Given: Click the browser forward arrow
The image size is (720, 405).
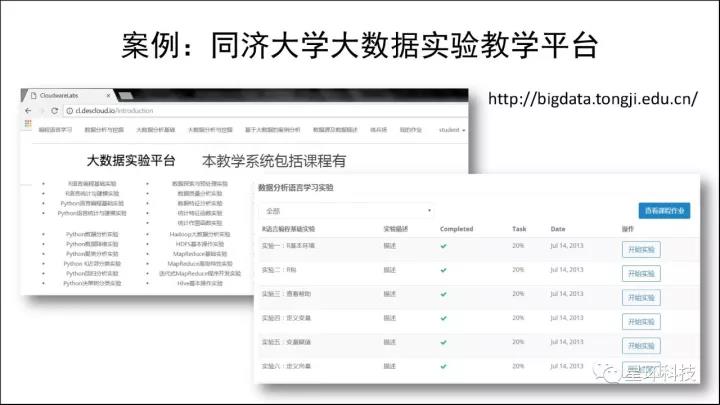Looking at the screenshot, I should pos(41,111).
